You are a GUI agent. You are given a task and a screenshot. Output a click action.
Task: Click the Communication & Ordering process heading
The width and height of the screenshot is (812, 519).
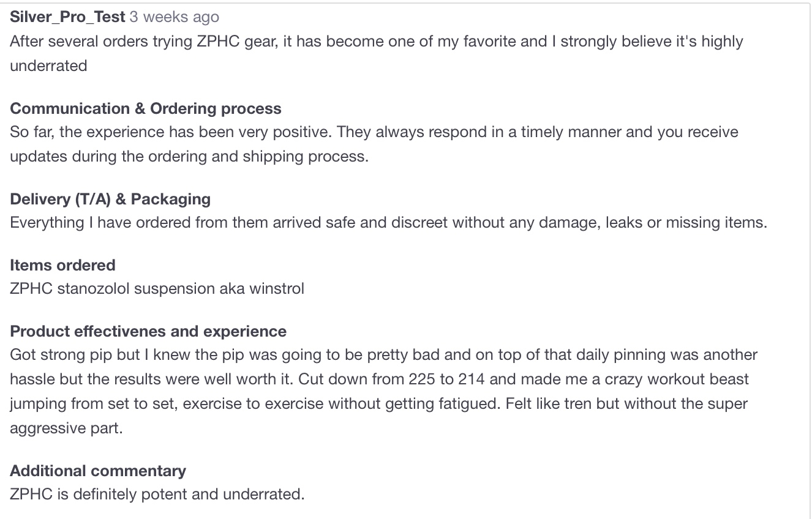(x=146, y=108)
